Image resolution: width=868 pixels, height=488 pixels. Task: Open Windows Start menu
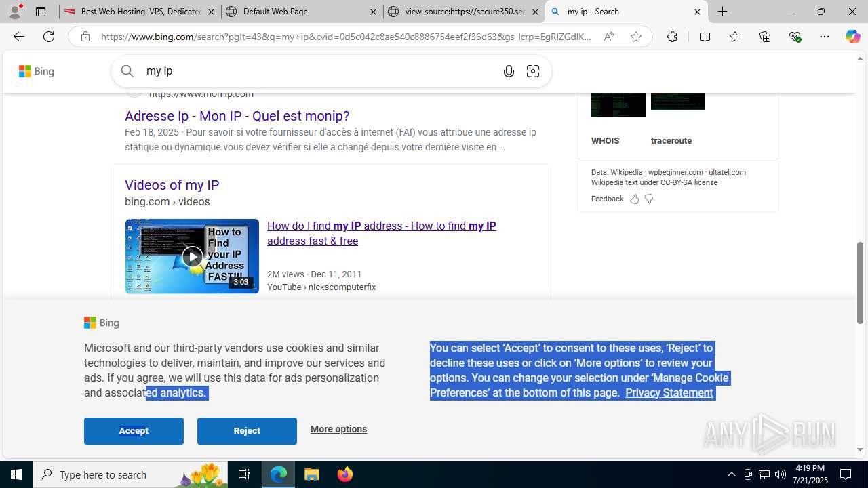(x=16, y=474)
